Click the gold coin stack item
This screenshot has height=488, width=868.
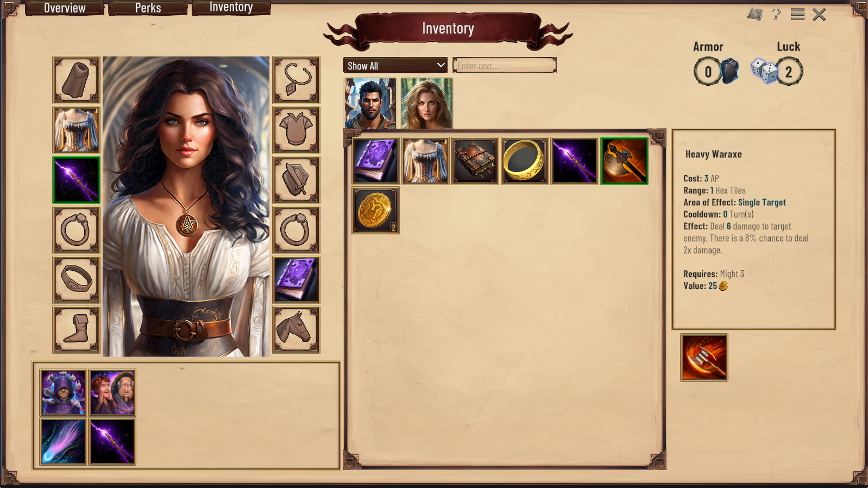(x=376, y=211)
